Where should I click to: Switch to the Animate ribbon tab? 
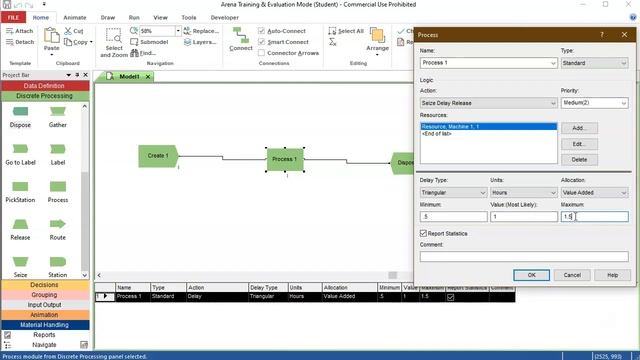75,18
